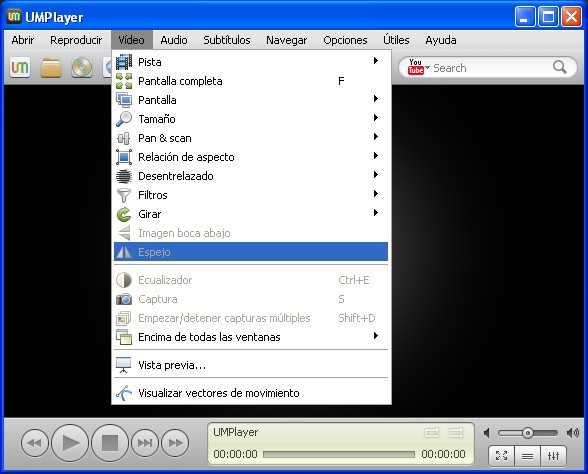Adjust the volume slider knob
Viewport: 588px width, 474px height.
pyautogui.click(x=528, y=433)
